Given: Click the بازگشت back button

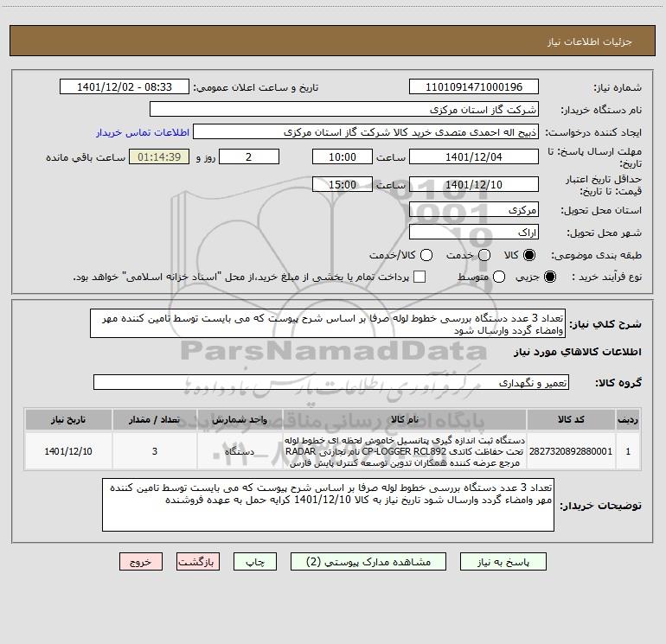Looking at the screenshot, I should [x=198, y=562].
